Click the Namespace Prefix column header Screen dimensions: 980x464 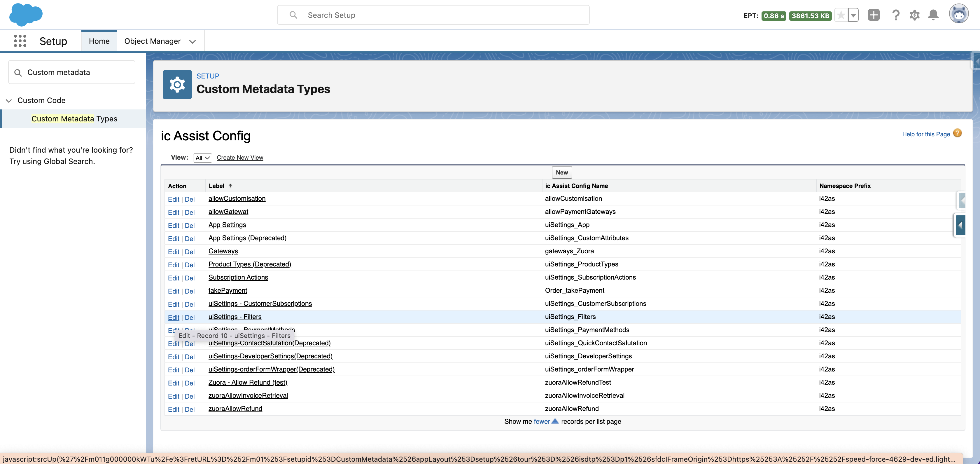click(845, 186)
